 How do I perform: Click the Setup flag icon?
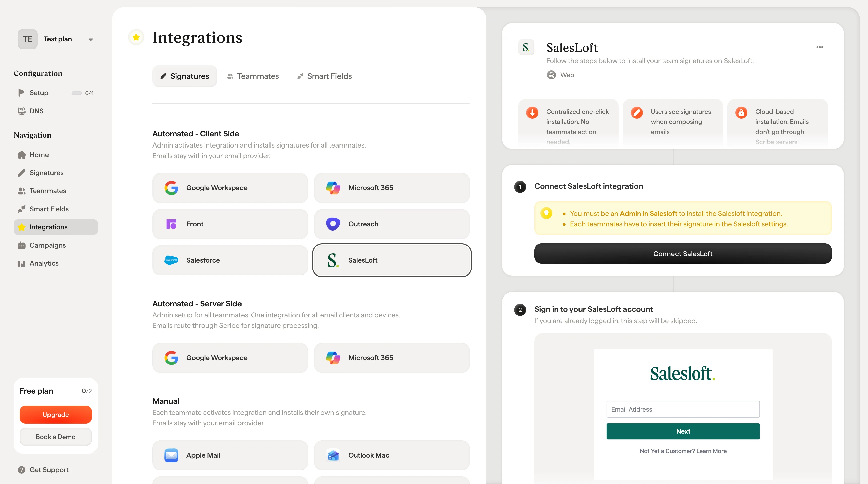(21, 93)
